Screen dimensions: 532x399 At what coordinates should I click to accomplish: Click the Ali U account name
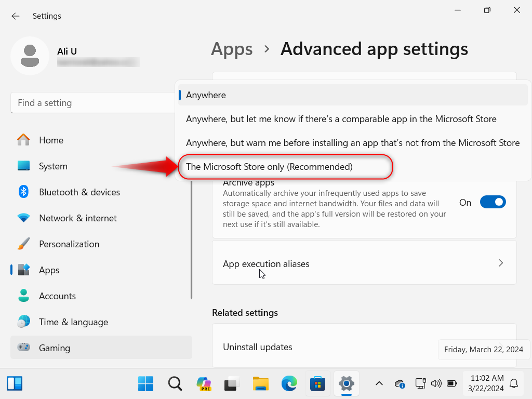(x=67, y=51)
